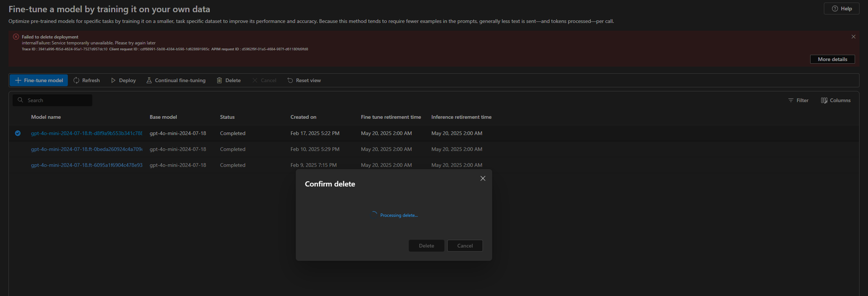The height and width of the screenshot is (296, 868).
Task: Click the Fine-tune model button
Action: coord(39,80)
